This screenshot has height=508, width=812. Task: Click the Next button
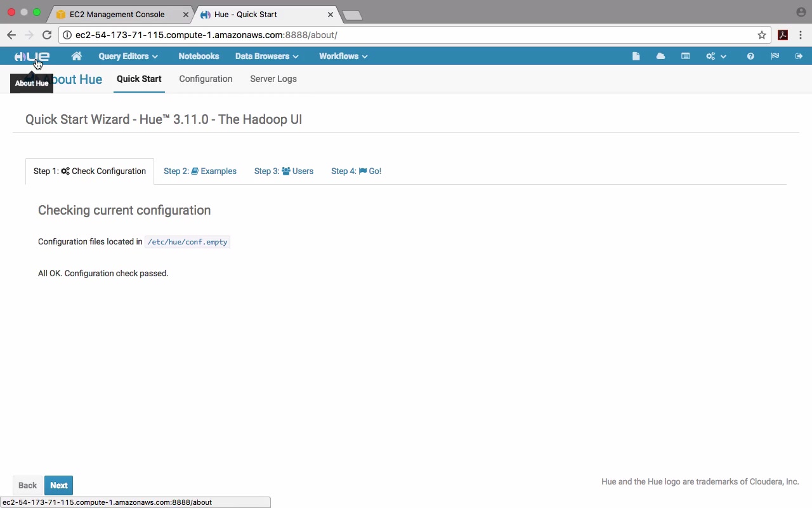click(x=58, y=485)
